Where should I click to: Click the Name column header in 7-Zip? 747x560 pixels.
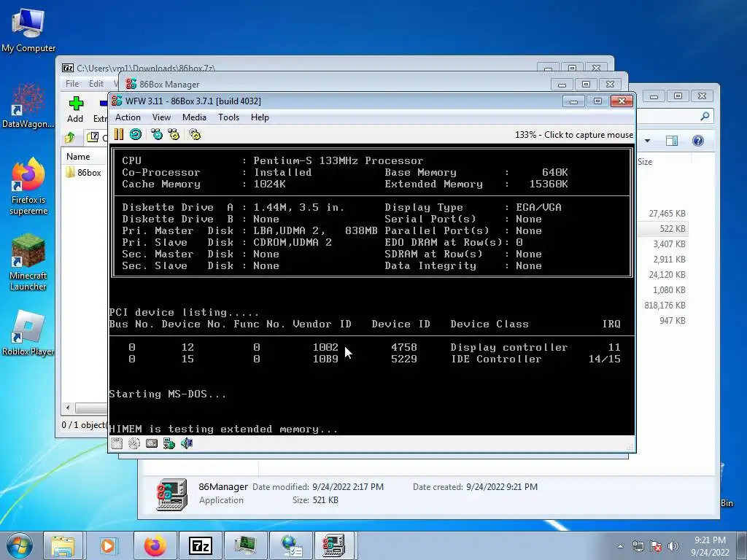pyautogui.click(x=78, y=157)
